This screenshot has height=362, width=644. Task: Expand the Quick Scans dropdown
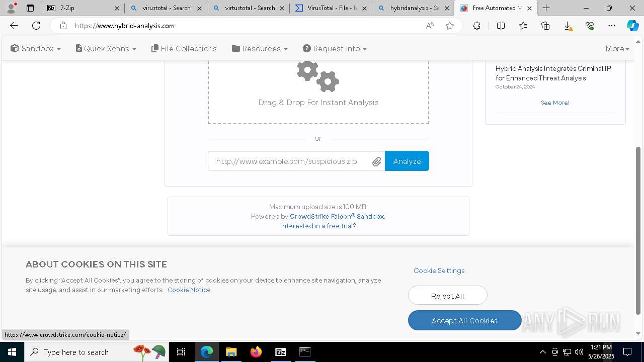[106, 49]
